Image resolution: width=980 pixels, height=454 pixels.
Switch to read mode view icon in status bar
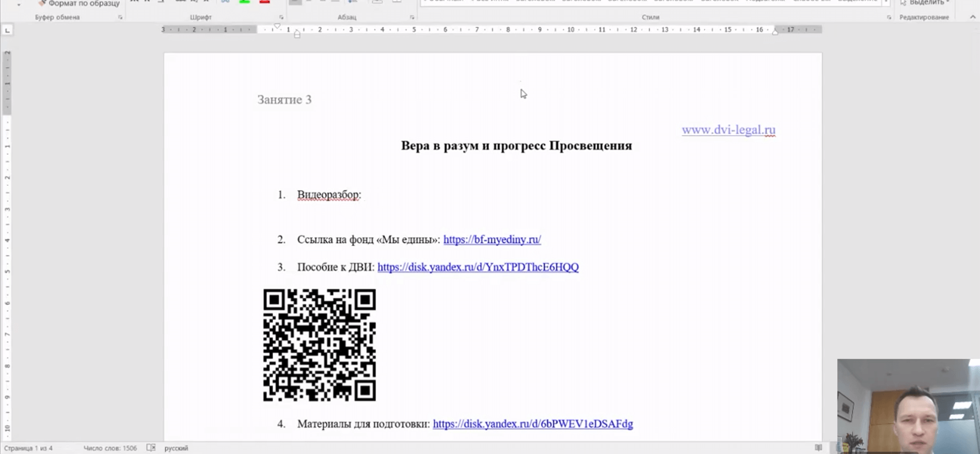818,448
